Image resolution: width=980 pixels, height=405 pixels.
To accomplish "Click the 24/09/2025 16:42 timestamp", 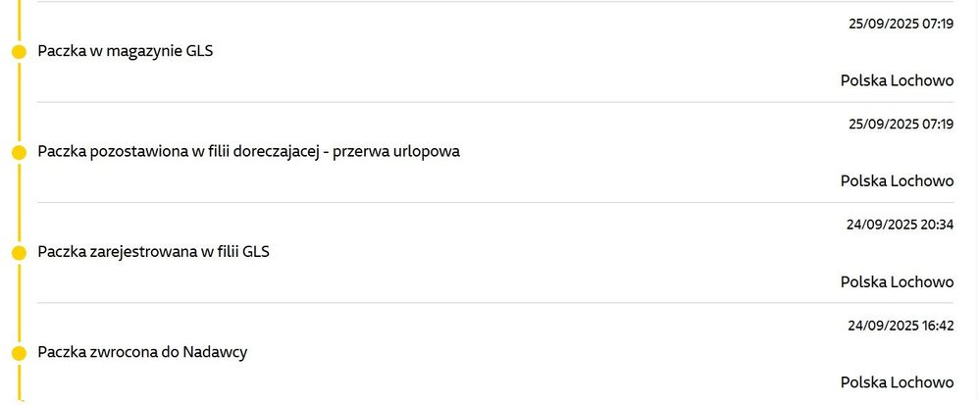I will point(900,324).
